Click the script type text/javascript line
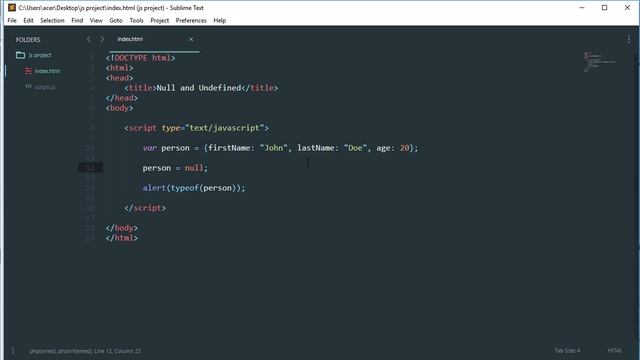The image size is (640, 360). (196, 128)
